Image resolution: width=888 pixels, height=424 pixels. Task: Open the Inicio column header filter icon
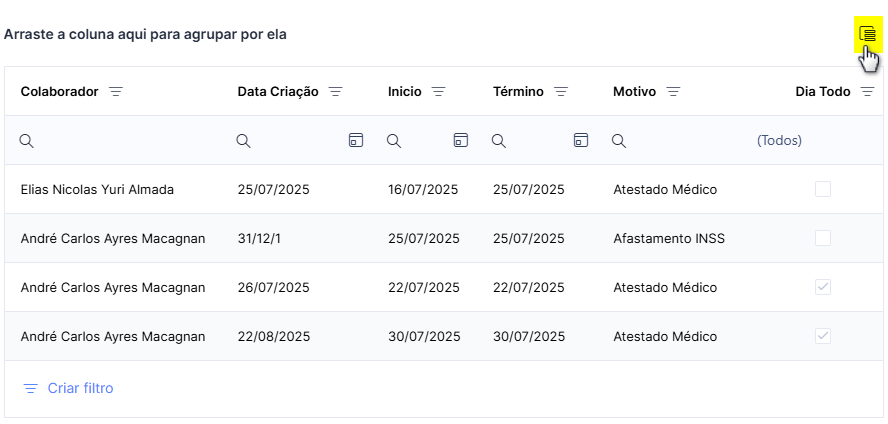point(439,92)
